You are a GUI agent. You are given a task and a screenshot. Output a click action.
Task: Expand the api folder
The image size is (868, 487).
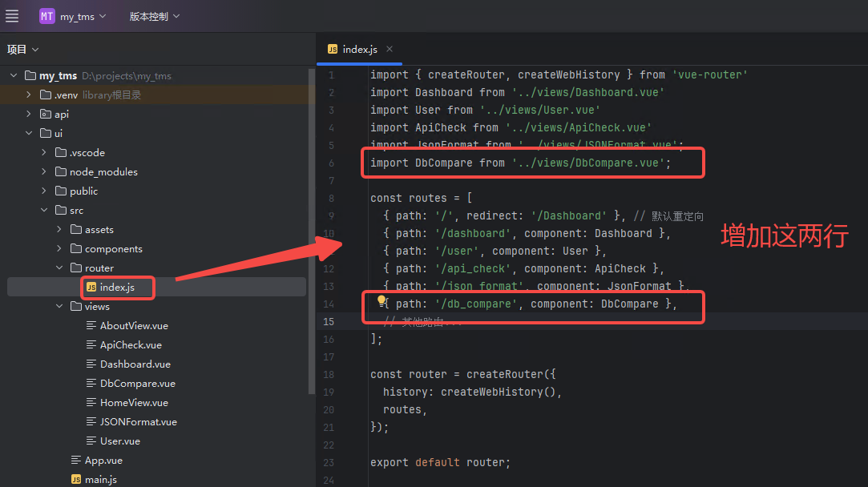29,114
